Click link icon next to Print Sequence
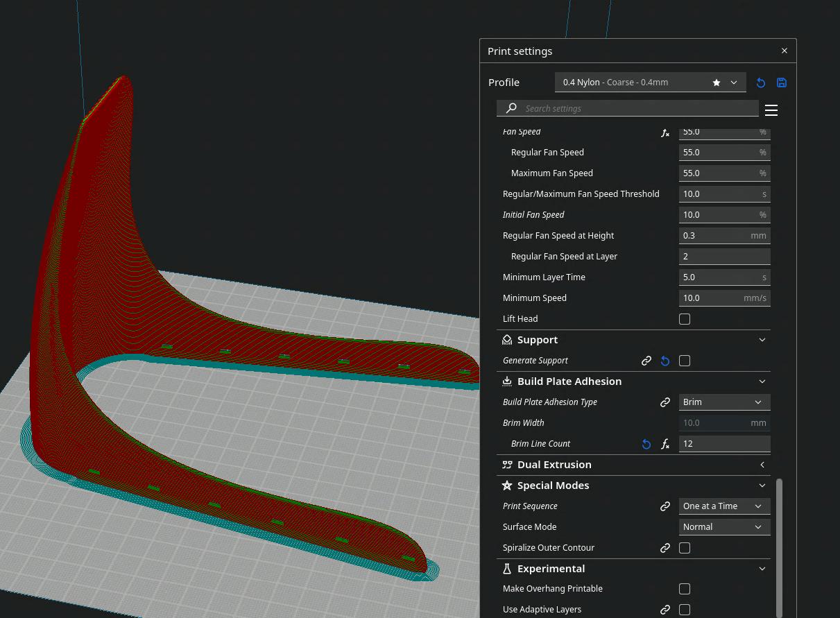Image resolution: width=840 pixels, height=618 pixels. [x=665, y=506]
